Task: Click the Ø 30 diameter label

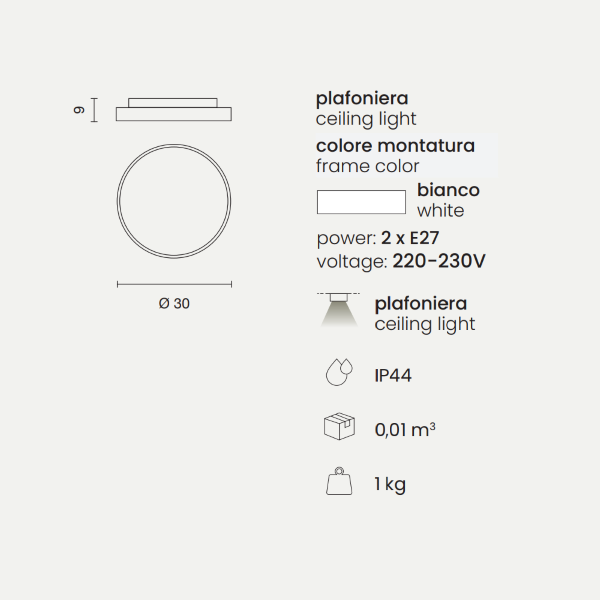Action: 174,304
